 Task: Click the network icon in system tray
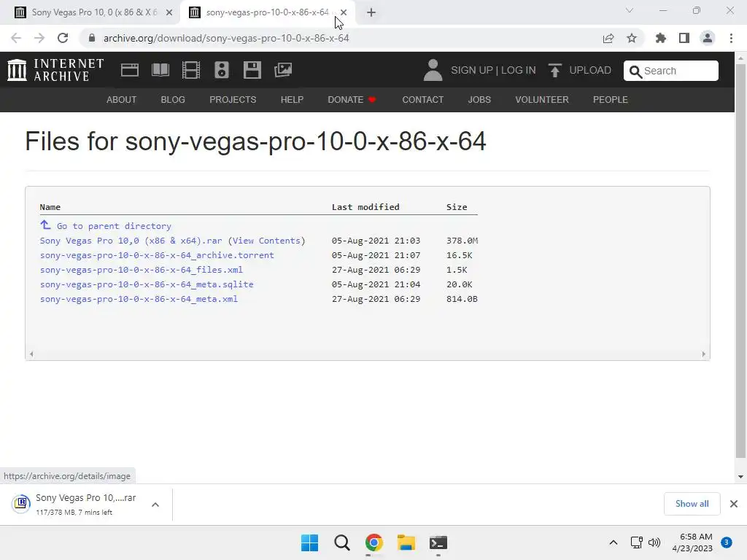click(636, 542)
